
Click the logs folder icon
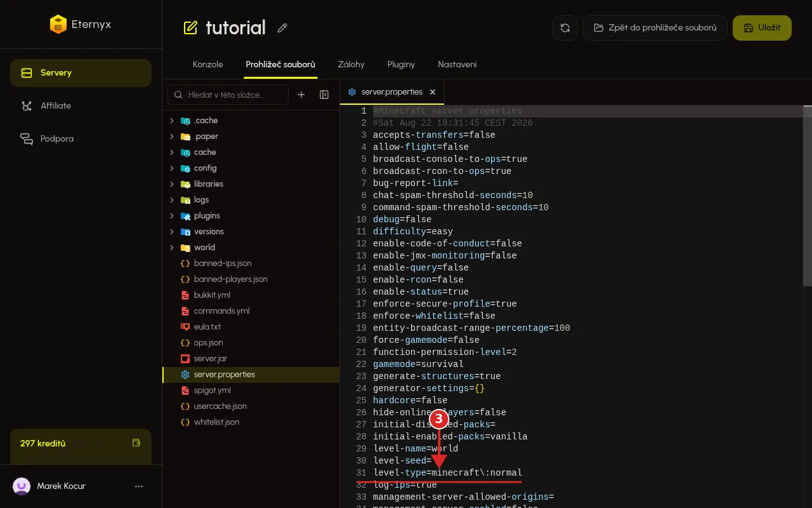[185, 200]
